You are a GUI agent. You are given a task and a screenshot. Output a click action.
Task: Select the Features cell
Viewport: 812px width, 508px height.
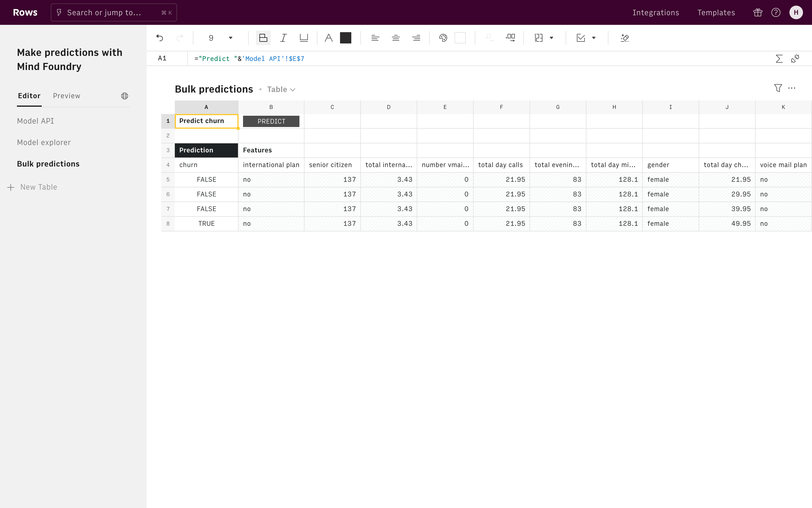pos(271,150)
